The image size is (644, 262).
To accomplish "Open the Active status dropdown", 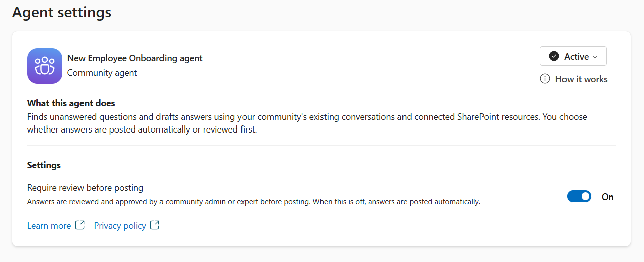I will pos(573,56).
